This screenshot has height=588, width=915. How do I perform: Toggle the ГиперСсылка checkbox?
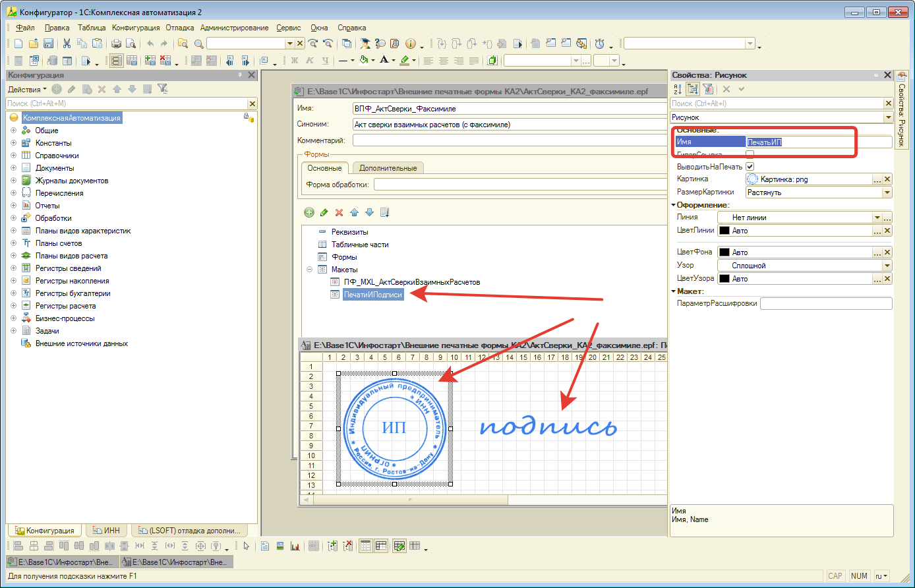(750, 154)
